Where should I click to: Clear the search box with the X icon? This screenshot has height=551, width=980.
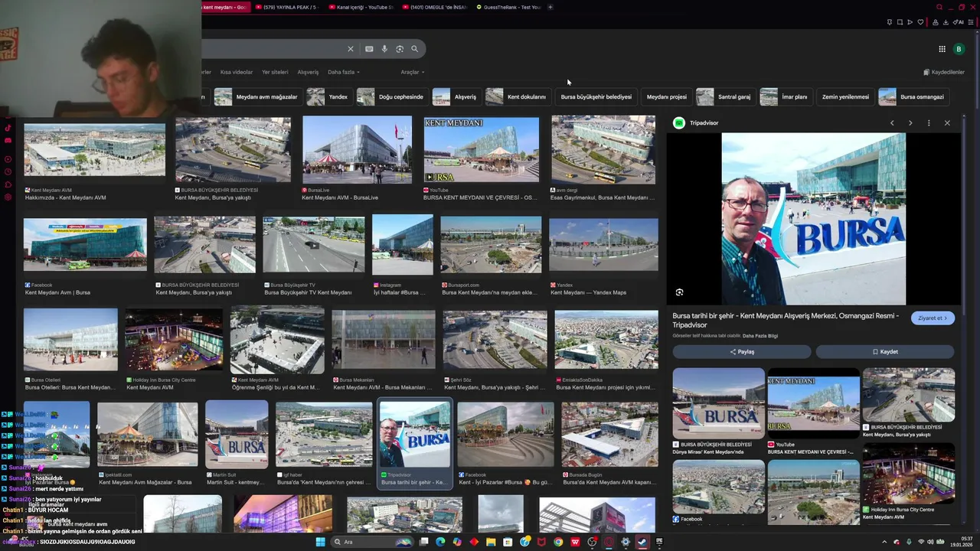pyautogui.click(x=351, y=49)
